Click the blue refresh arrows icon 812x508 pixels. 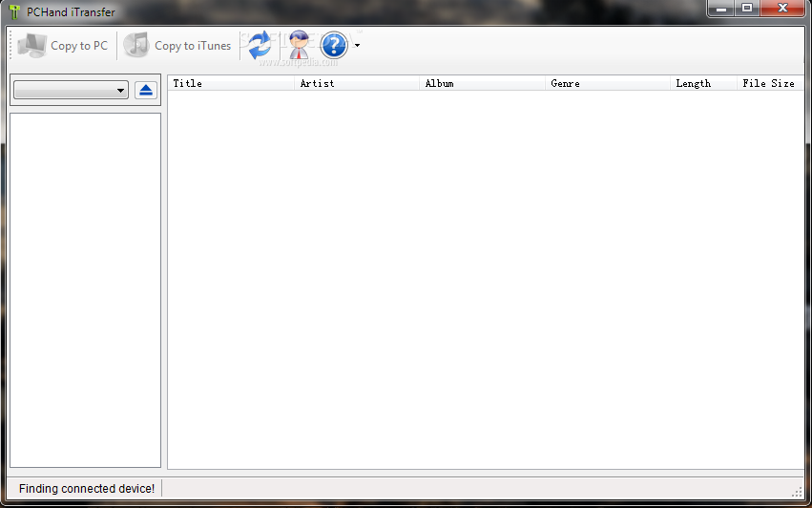tap(260, 45)
